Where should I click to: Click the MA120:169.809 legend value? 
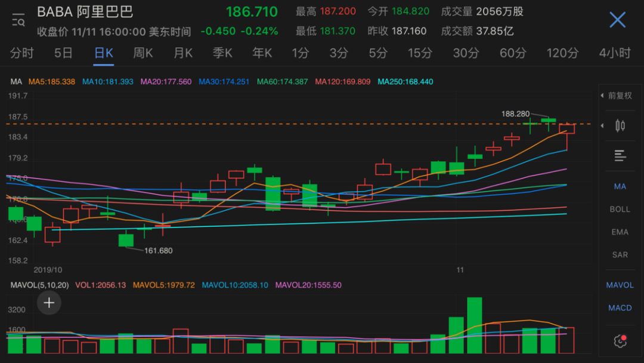(x=342, y=82)
